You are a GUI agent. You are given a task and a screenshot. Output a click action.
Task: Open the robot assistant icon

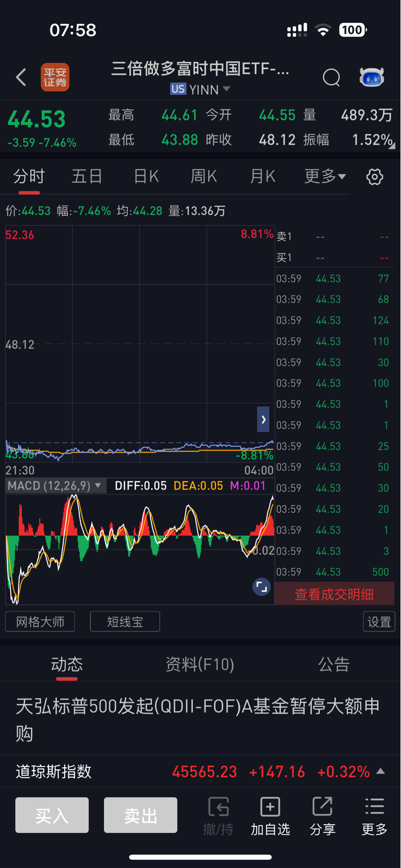tap(372, 77)
